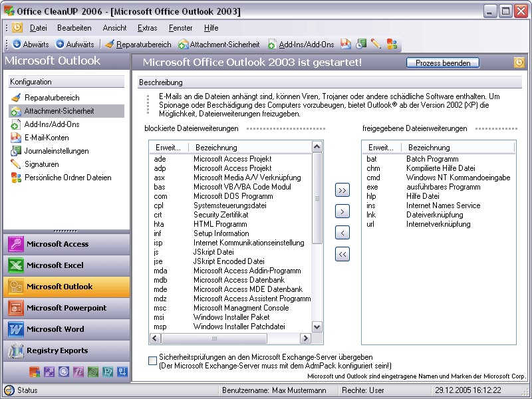Click the single > move-right button

(342, 211)
